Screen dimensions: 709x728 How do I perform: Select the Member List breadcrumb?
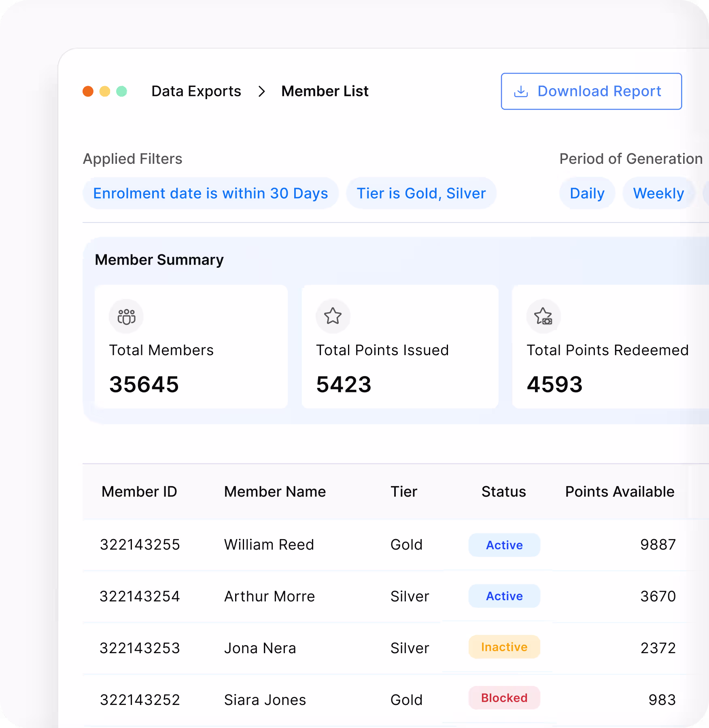click(x=325, y=91)
